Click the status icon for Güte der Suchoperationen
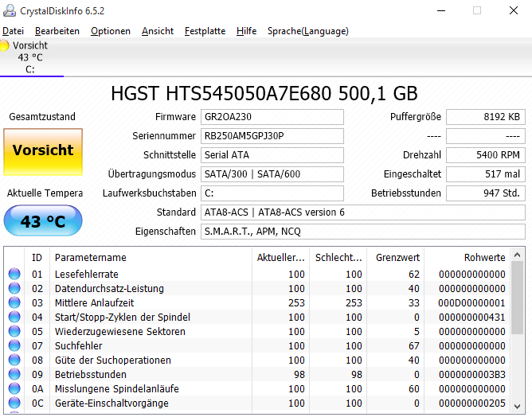The image size is (532, 417). pyautogui.click(x=14, y=360)
